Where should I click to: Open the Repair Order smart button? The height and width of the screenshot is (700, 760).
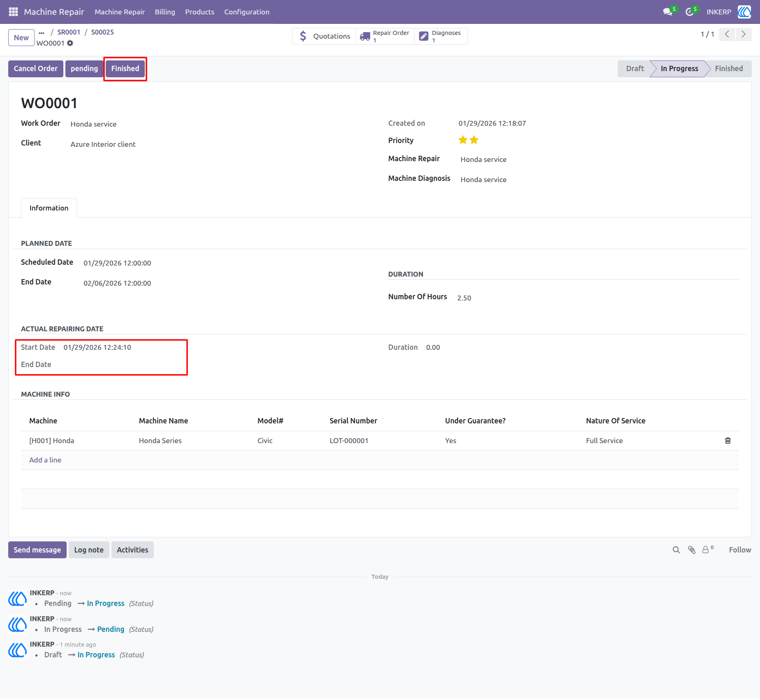385,36
